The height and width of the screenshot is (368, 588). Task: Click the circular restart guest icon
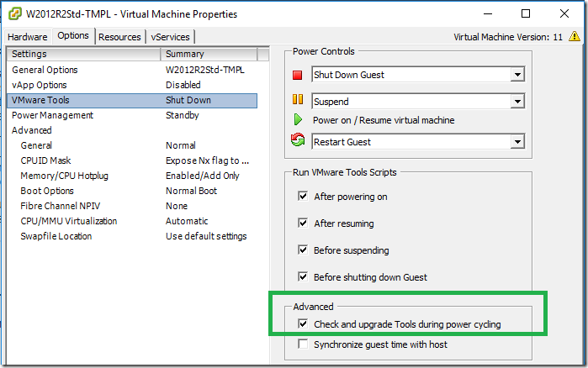click(298, 140)
